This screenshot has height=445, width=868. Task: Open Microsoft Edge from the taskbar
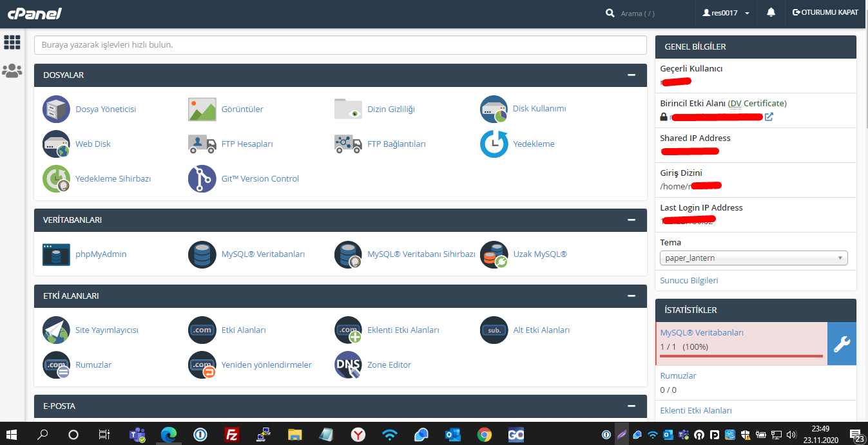click(169, 434)
